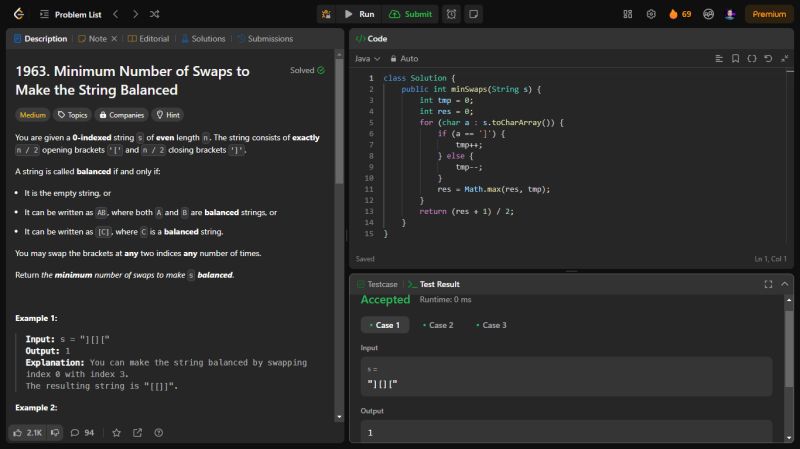Click the Medium difficulty tag
The width and height of the screenshot is (800, 449).
pos(33,115)
